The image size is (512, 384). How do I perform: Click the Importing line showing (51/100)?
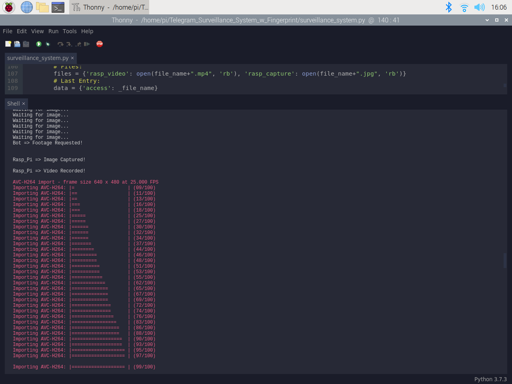click(84, 266)
